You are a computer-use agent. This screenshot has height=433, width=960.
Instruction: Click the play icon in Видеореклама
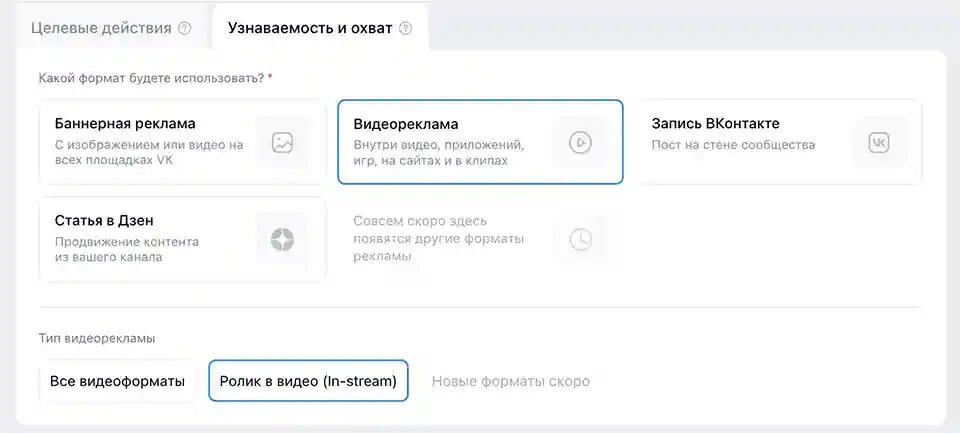click(x=579, y=143)
